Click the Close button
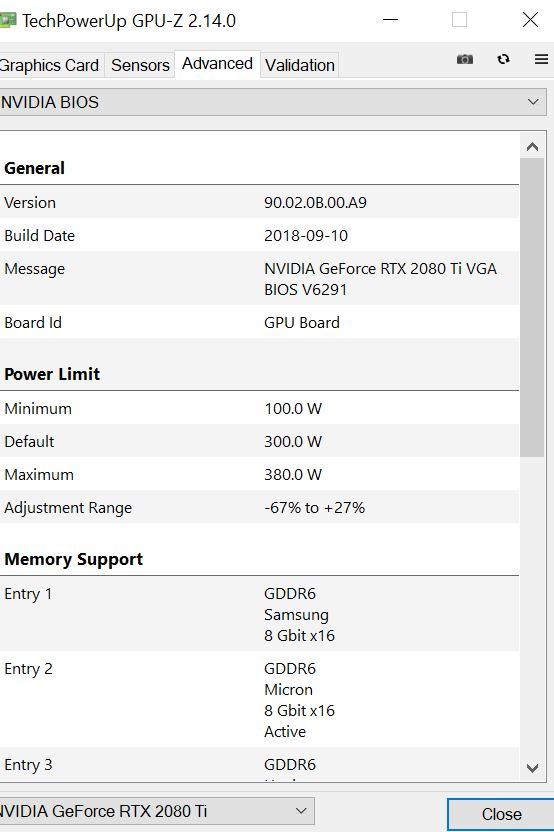This screenshot has width=554, height=832. [501, 814]
